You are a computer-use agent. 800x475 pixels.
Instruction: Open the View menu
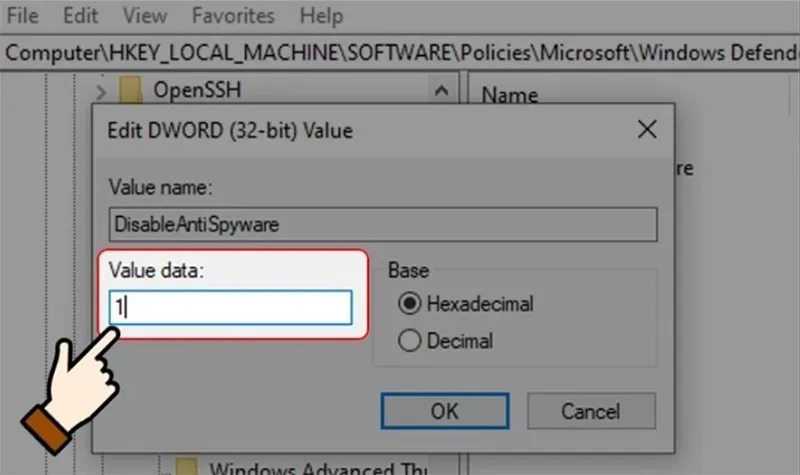[x=145, y=16]
